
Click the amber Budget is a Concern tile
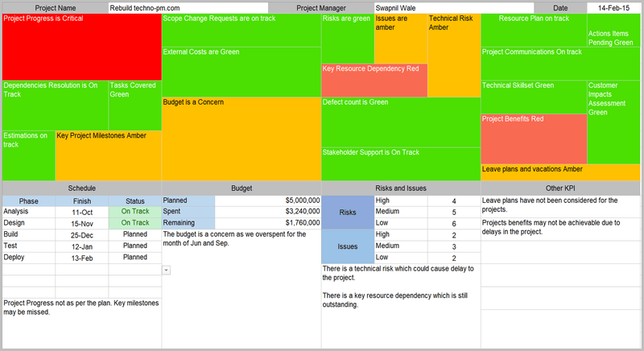242,138
